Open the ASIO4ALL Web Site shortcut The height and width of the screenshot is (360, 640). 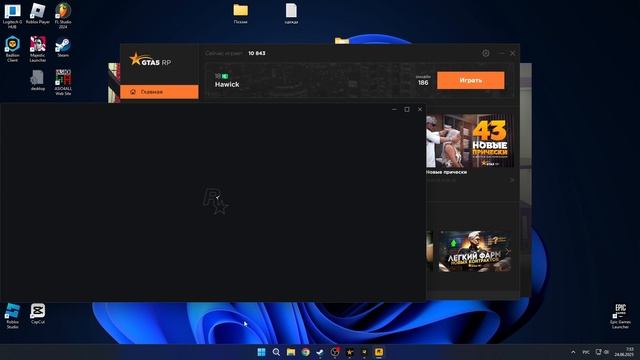(63, 82)
